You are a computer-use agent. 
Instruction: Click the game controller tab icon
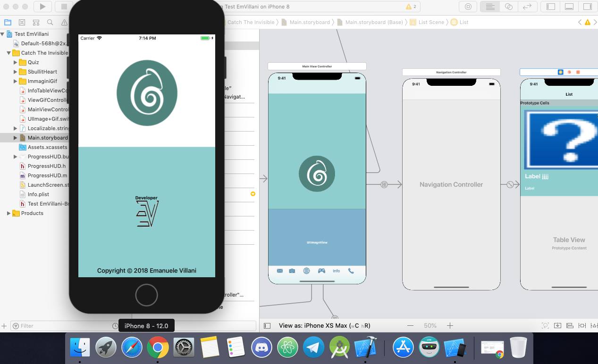(321, 271)
